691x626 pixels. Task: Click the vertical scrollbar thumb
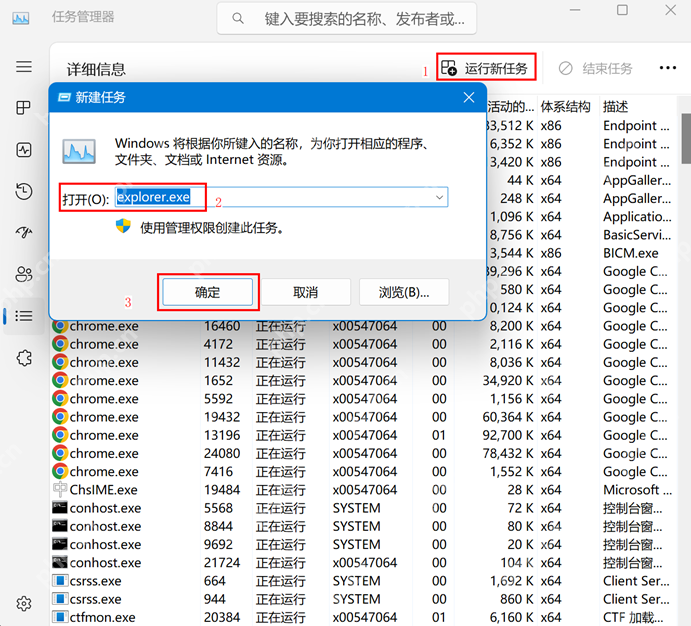coord(686,138)
